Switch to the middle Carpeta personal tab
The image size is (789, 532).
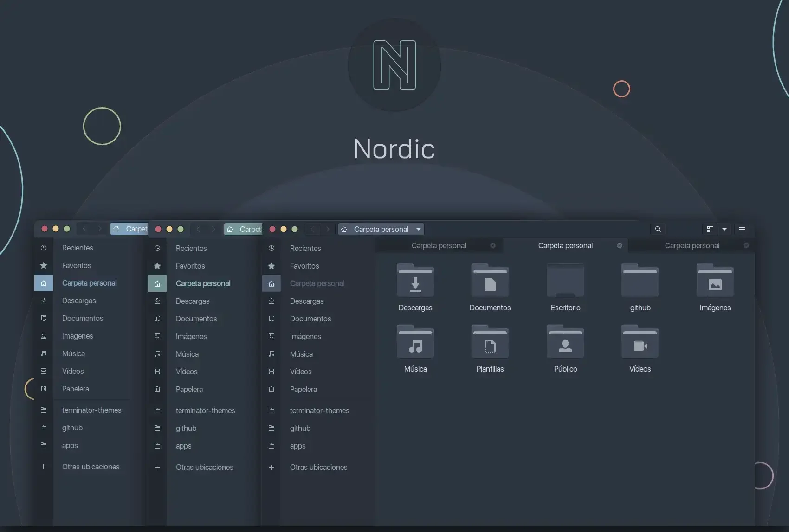(x=565, y=245)
